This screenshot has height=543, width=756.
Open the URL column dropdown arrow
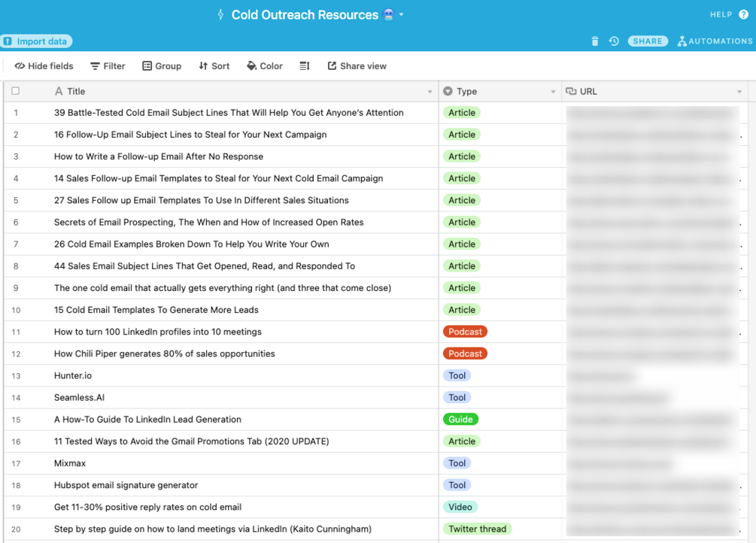(739, 92)
